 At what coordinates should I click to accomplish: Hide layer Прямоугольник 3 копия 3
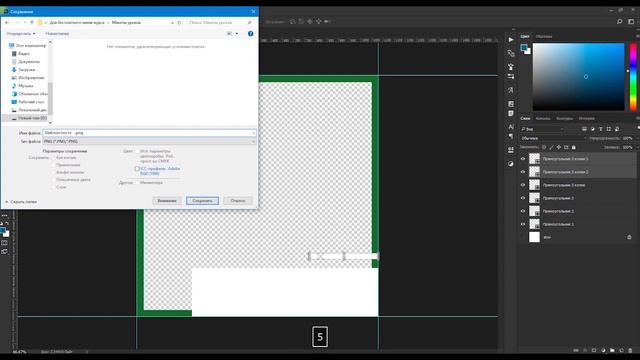point(523,159)
